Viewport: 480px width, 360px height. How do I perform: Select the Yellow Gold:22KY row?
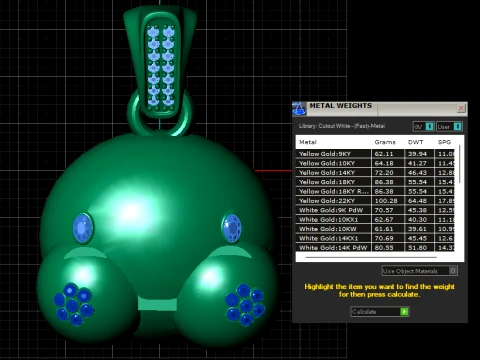(375, 201)
